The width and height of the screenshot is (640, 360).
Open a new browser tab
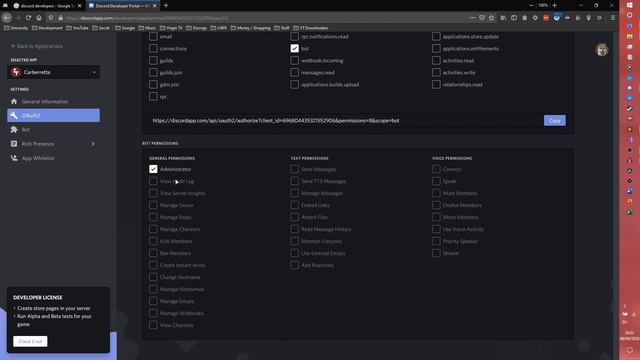(x=166, y=6)
